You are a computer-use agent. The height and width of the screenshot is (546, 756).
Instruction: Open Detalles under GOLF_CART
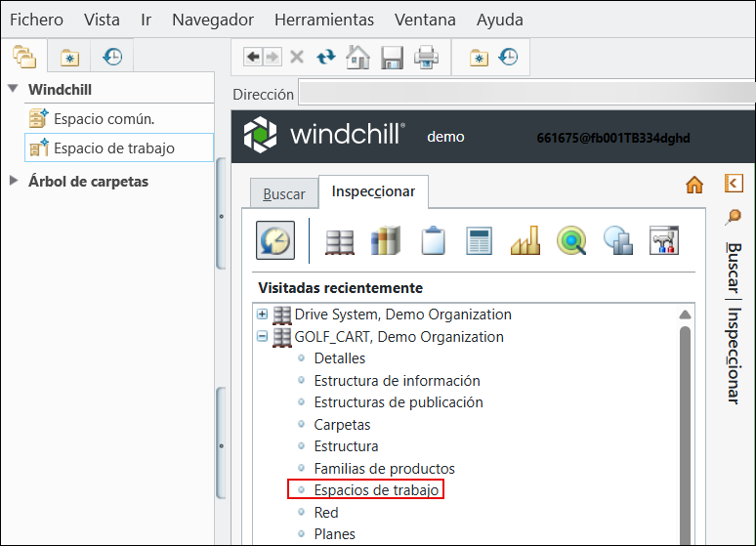(x=340, y=358)
